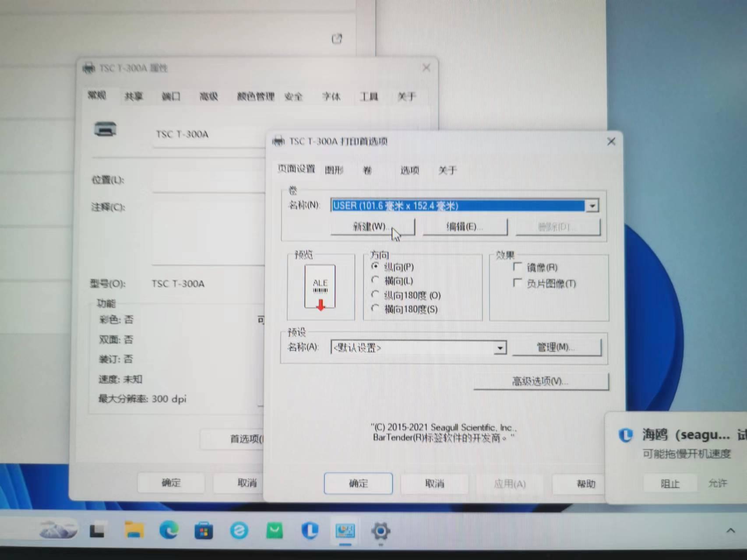The height and width of the screenshot is (560, 747).
Task: Click 取消 in the printing preferences dialog
Action: coord(434,483)
